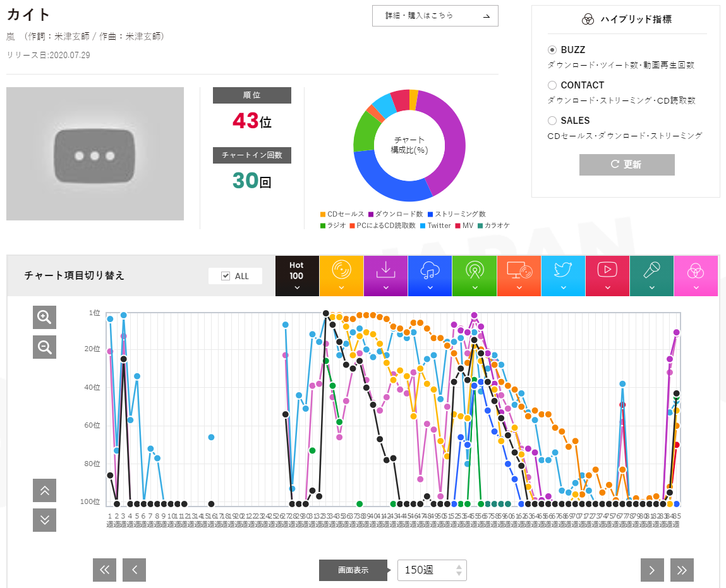Select the streaming cloud music icon tab

[x=430, y=276]
